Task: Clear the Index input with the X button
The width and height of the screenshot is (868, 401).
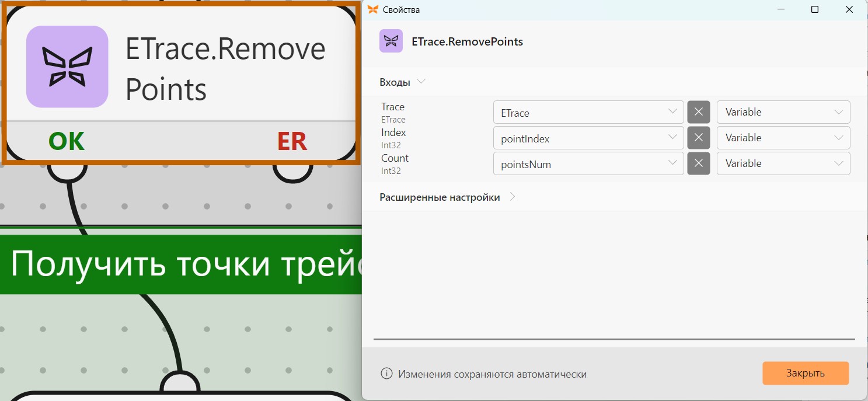Action: [x=699, y=138]
